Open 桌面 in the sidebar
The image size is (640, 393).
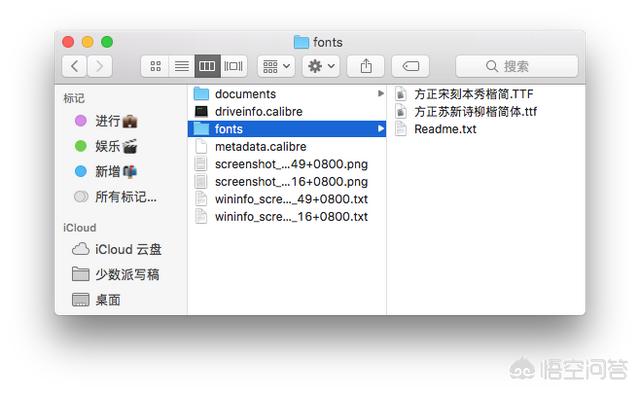pos(96,300)
